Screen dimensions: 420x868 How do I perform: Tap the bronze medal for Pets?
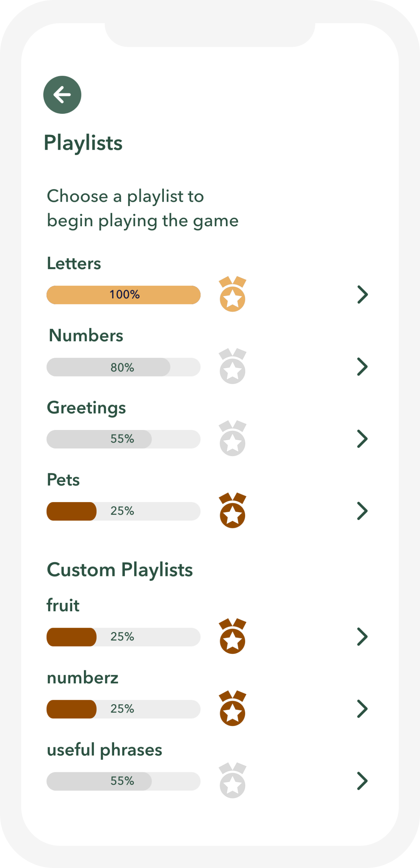pos(233,511)
